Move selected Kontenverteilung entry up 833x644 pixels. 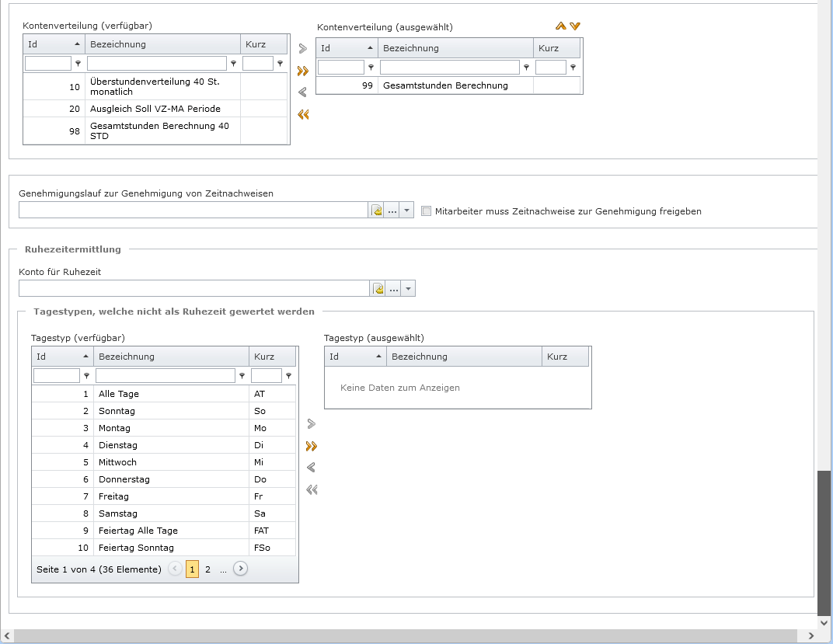(561, 26)
